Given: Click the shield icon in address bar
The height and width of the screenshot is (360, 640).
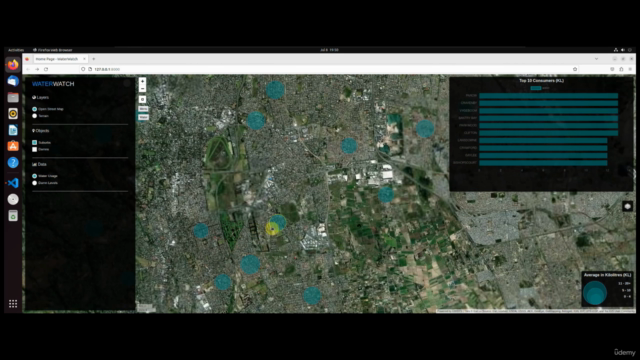Looking at the screenshot, I should (x=83, y=69).
